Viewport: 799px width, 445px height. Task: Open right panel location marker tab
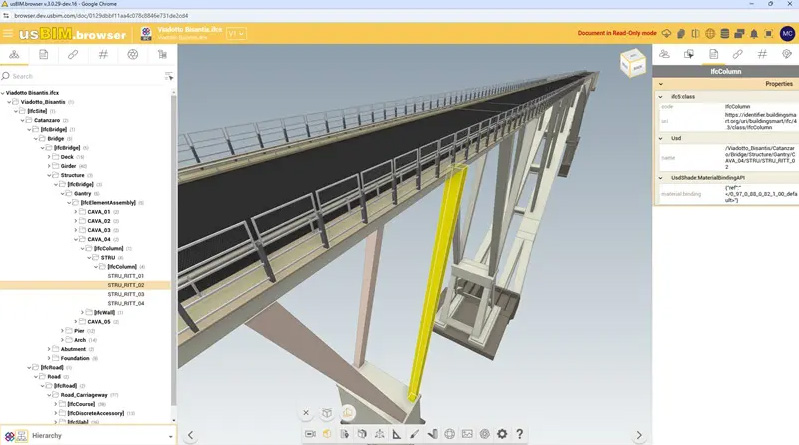787,54
